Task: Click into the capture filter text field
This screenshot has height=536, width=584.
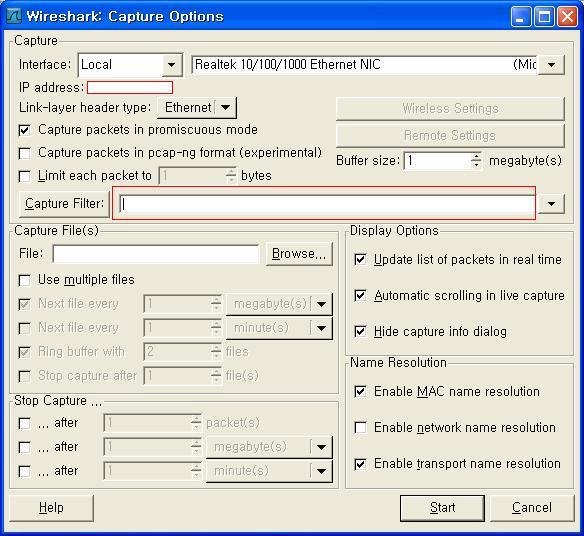Action: coord(327,204)
